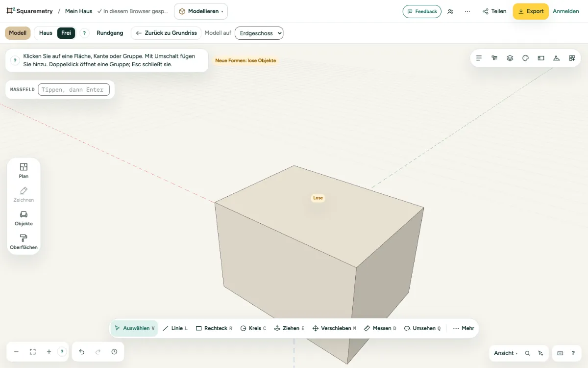Image resolution: width=588 pixels, height=368 pixels.
Task: Open the color palette icon panel
Action: (x=525, y=58)
